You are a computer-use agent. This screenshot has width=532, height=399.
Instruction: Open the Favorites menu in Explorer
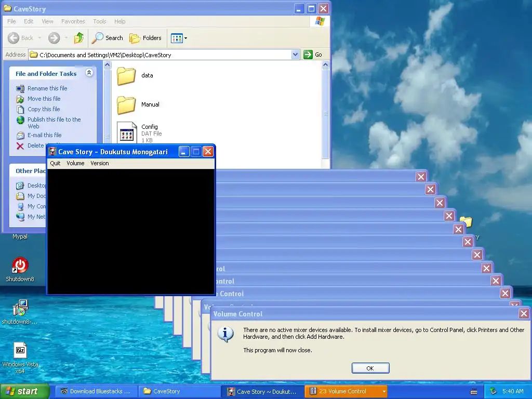(73, 21)
